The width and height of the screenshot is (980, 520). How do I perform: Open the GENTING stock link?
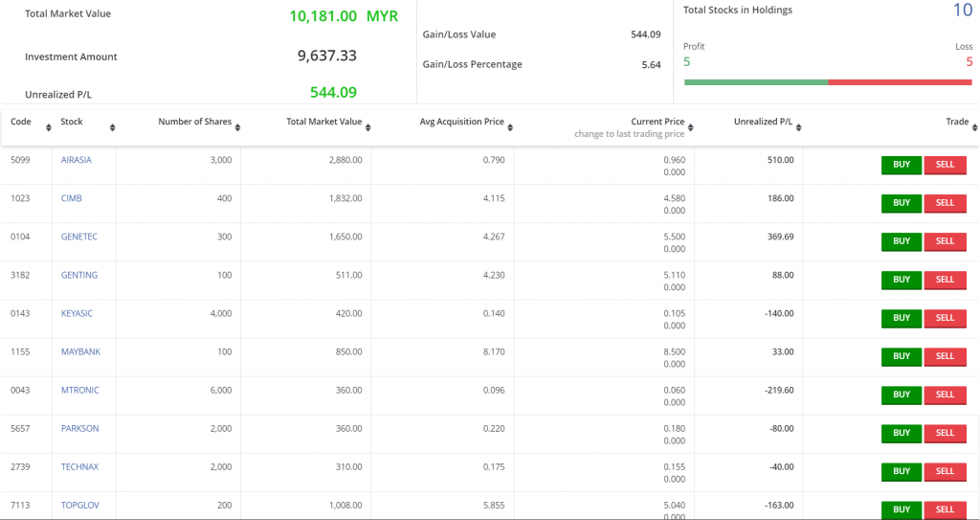(79, 276)
